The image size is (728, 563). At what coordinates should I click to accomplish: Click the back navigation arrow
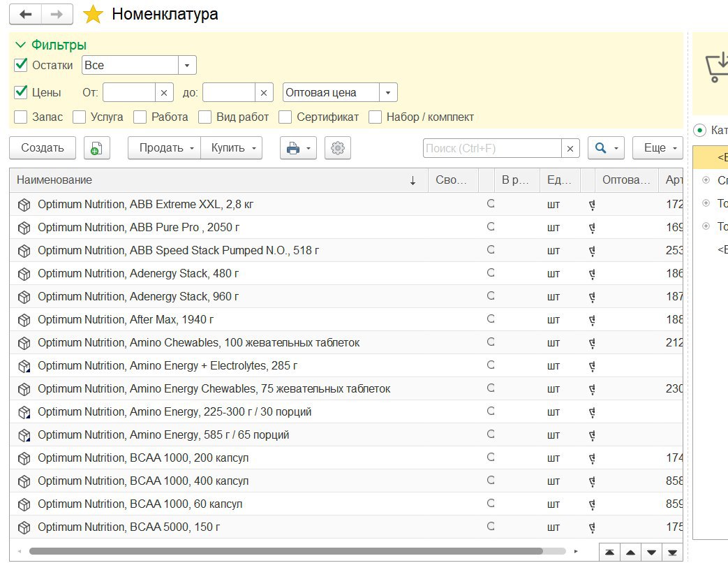26,15
